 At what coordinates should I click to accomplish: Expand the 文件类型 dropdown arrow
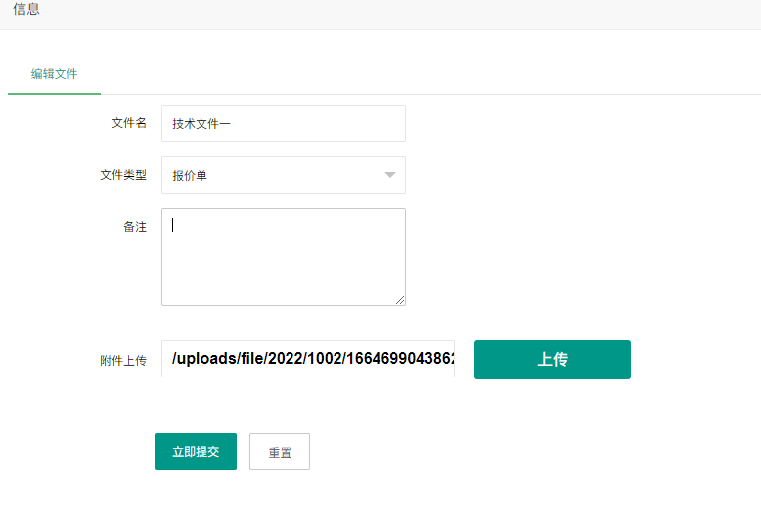click(x=389, y=175)
